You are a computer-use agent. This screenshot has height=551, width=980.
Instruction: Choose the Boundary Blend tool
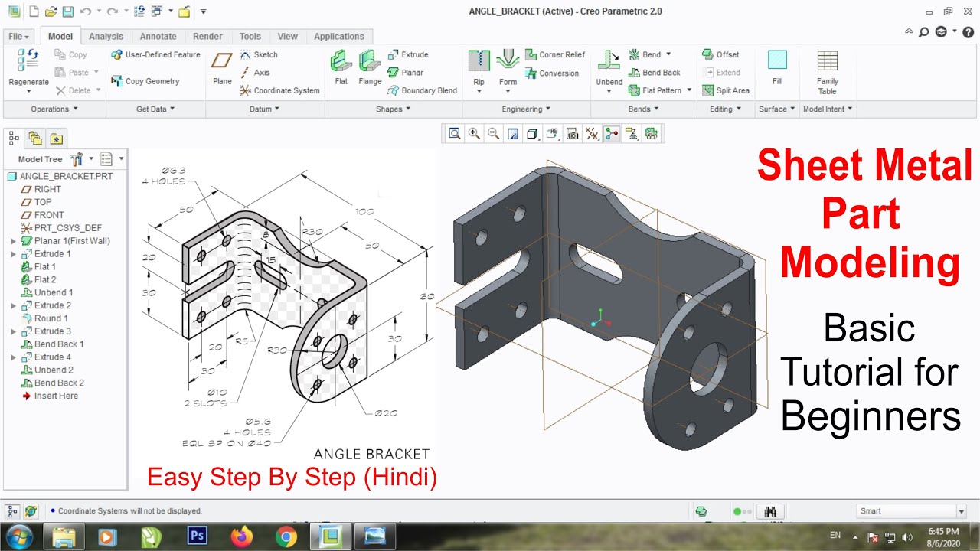coord(423,90)
